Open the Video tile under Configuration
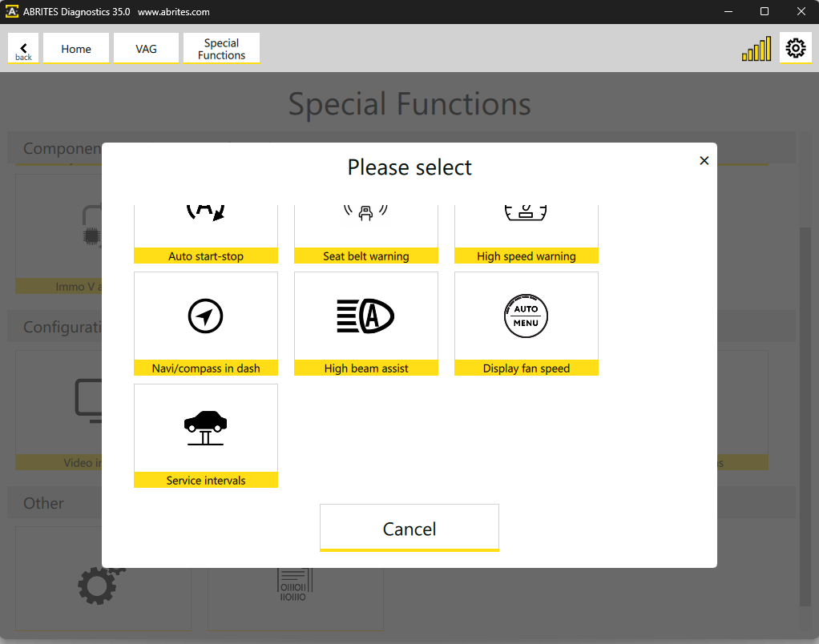The height and width of the screenshot is (644, 819). coord(58,410)
